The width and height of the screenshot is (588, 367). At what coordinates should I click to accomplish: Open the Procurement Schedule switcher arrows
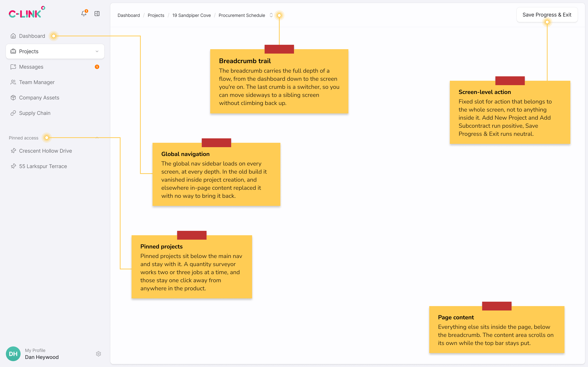pos(271,15)
